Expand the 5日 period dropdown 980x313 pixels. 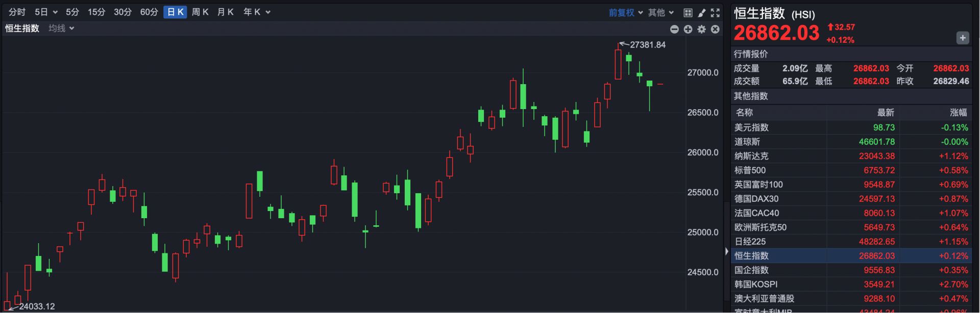point(46,12)
